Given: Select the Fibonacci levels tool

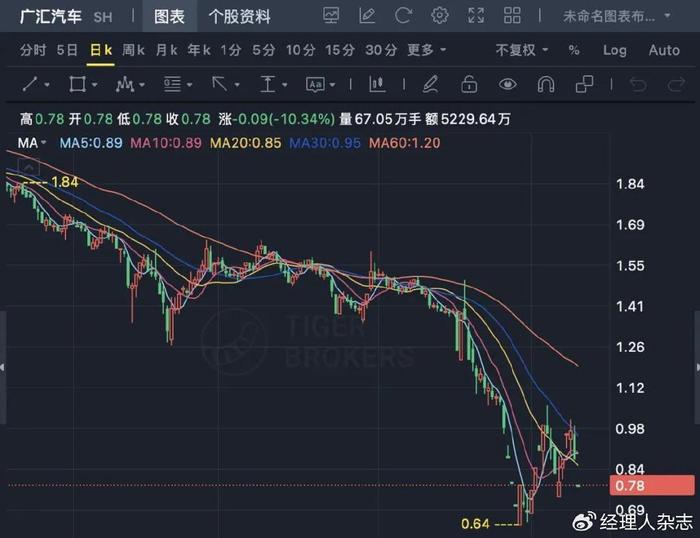Looking at the screenshot, I should click(172, 84).
